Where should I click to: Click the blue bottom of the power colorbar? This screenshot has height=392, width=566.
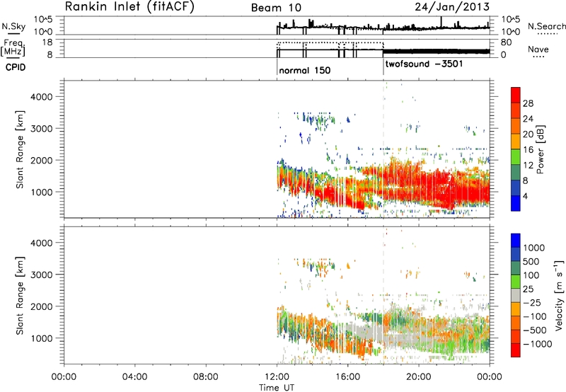516,203
